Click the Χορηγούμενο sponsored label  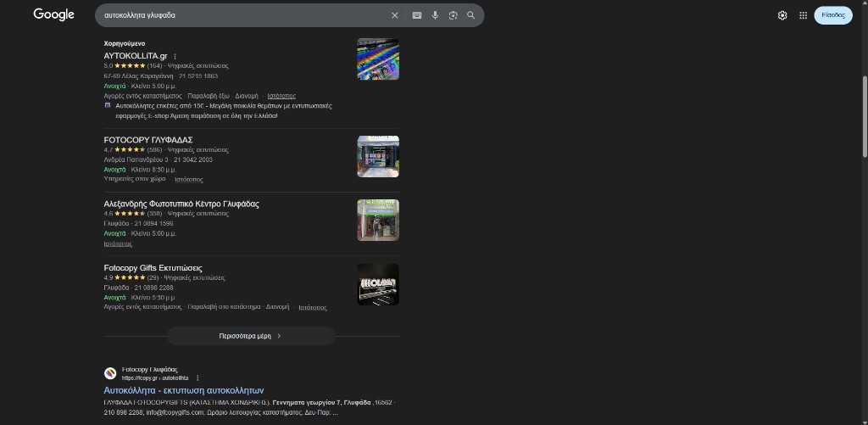pos(125,43)
